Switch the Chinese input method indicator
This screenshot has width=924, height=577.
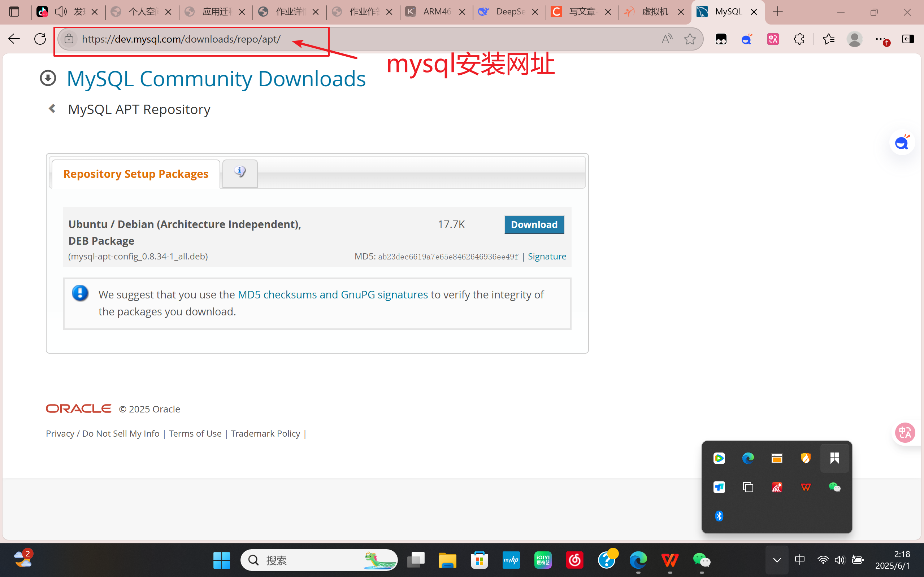[x=799, y=560]
